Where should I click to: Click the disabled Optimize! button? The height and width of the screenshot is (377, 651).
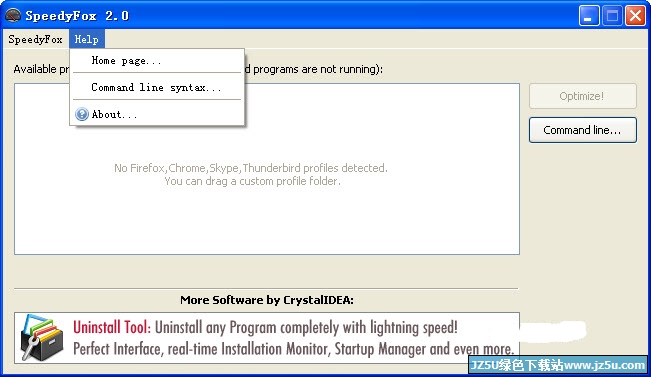[582, 96]
